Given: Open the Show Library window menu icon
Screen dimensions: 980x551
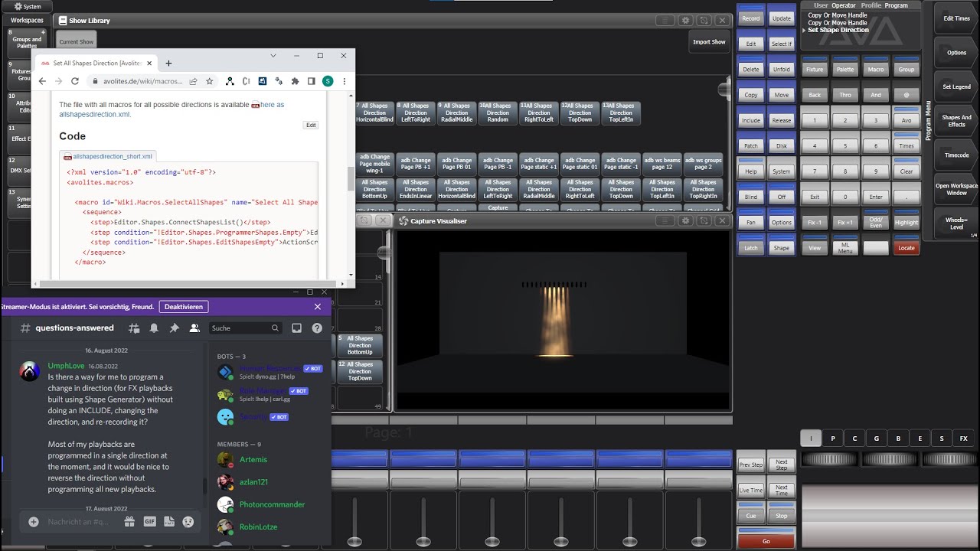Looking at the screenshot, I should (x=665, y=21).
